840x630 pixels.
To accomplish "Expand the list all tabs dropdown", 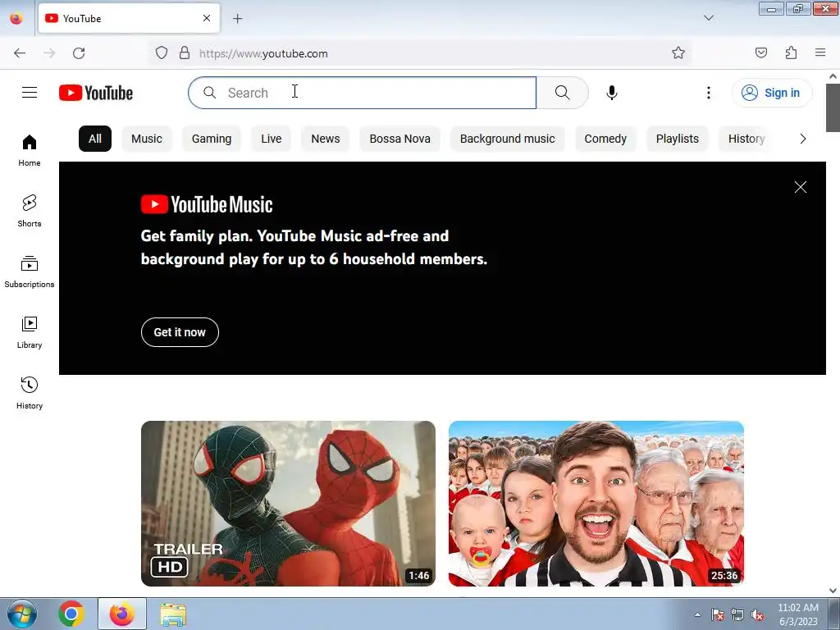I will pyautogui.click(x=708, y=18).
